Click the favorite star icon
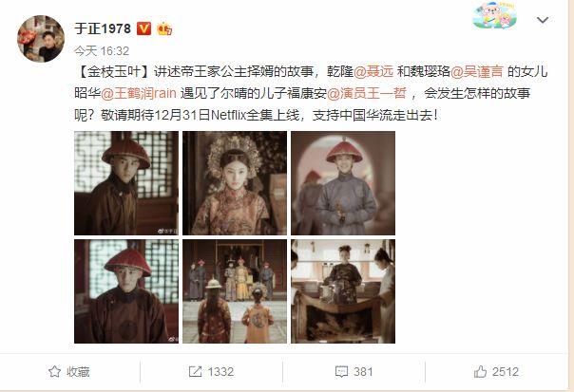The width and height of the screenshot is (574, 392). (54, 371)
